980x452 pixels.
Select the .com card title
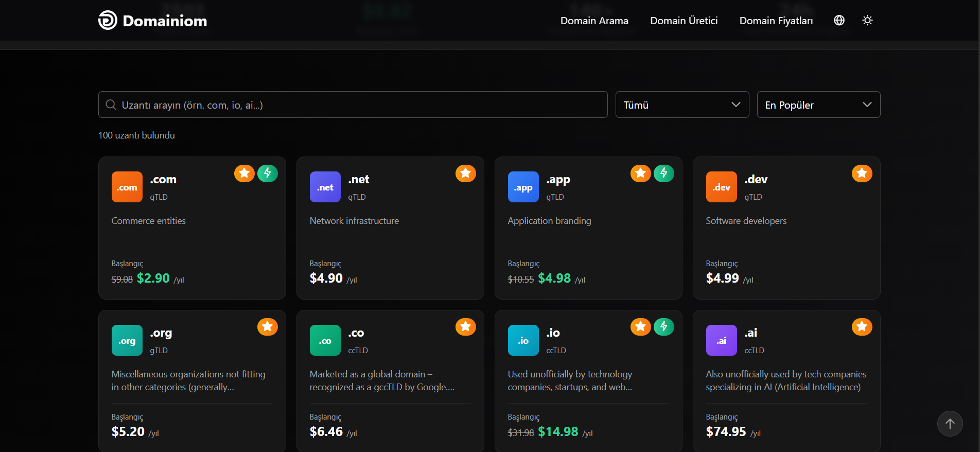tap(163, 180)
